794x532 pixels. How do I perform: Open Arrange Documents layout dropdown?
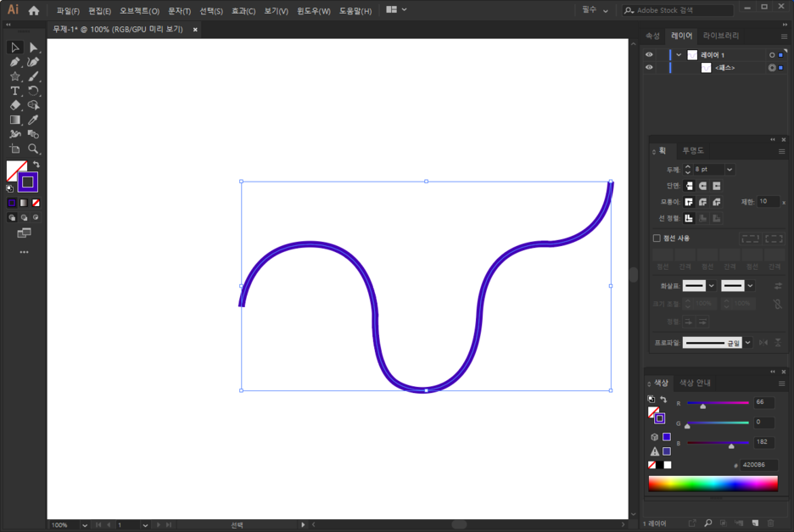coord(396,9)
